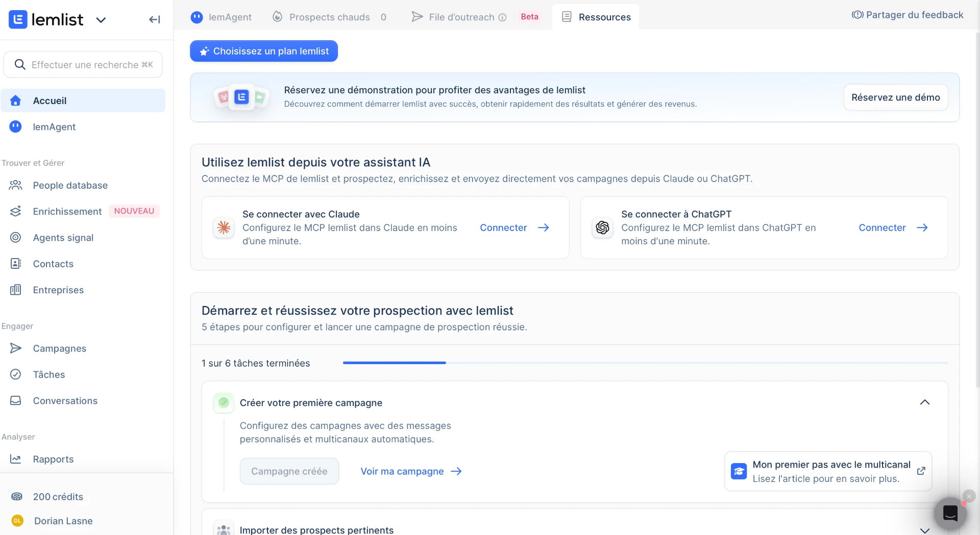Open lemAgent from the sidebar
Viewport: 980px width, 535px height.
(83, 126)
